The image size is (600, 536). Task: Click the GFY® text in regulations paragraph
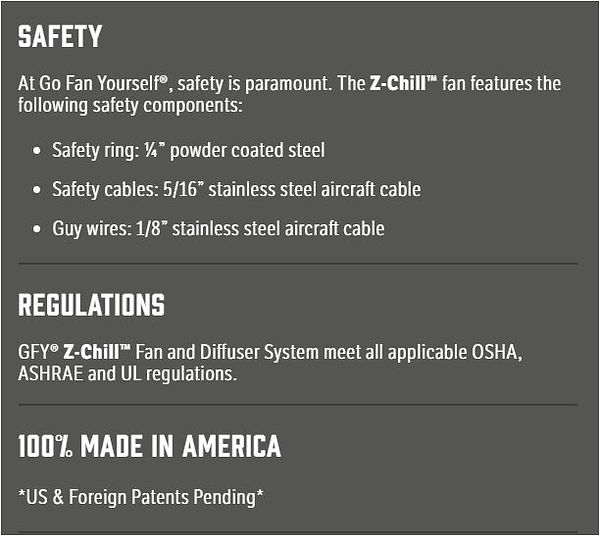38,353
